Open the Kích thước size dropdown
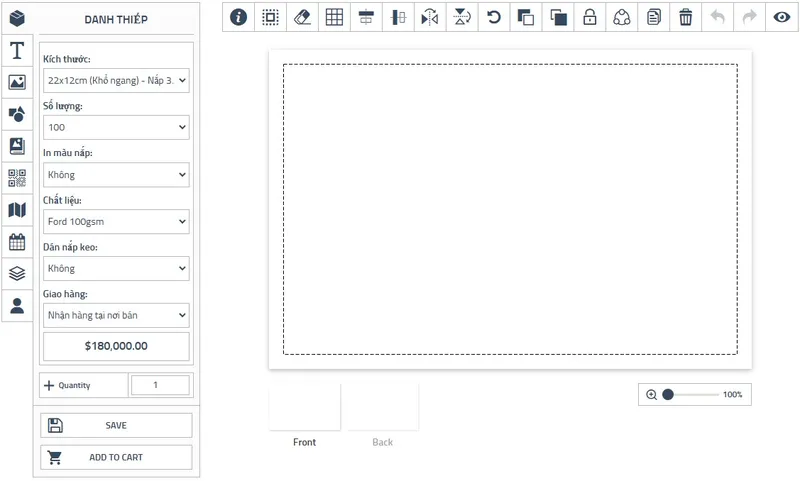The width and height of the screenshot is (800, 481). [x=116, y=81]
